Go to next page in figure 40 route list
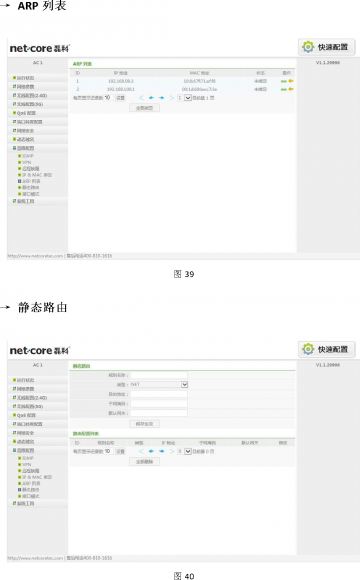360x580 pixels. (161, 451)
